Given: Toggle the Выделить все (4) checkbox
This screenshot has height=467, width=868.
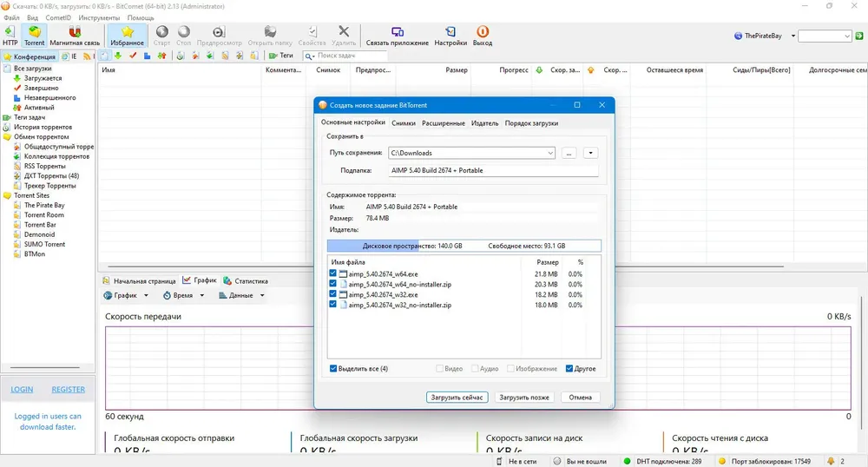Looking at the screenshot, I should point(333,369).
